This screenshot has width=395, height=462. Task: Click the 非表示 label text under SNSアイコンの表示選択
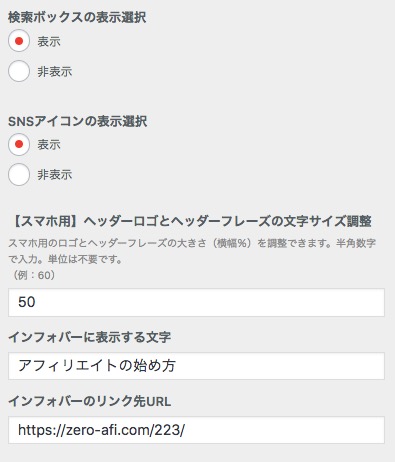pyautogui.click(x=55, y=175)
